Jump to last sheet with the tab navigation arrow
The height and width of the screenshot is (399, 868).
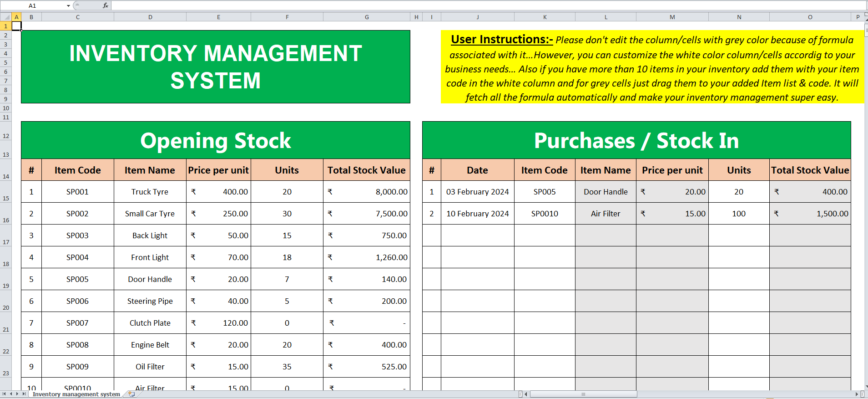[x=24, y=394]
